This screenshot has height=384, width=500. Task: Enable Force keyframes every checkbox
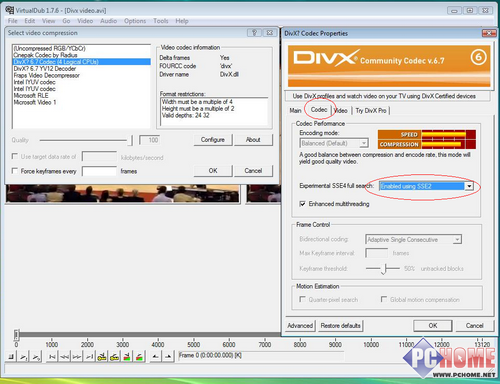[x=14, y=171]
